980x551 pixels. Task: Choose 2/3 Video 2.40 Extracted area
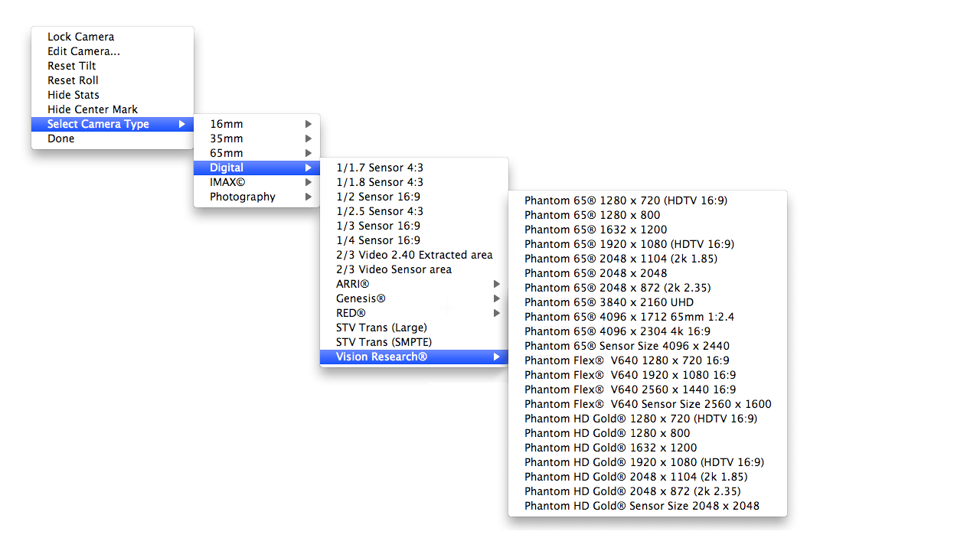(414, 255)
